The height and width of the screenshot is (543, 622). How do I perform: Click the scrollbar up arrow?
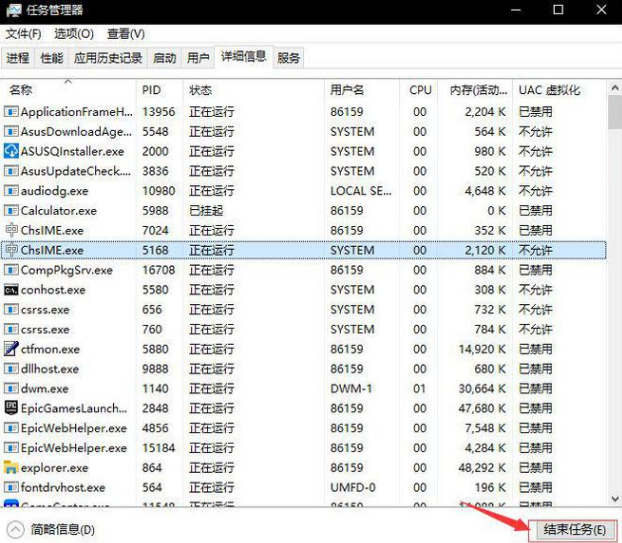tap(614, 87)
